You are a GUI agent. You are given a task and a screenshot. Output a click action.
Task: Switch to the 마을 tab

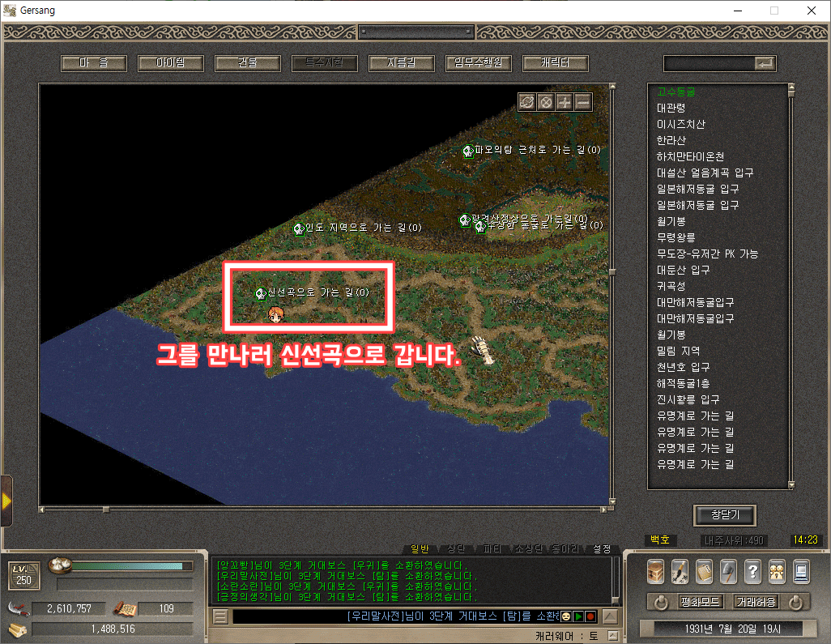94,63
